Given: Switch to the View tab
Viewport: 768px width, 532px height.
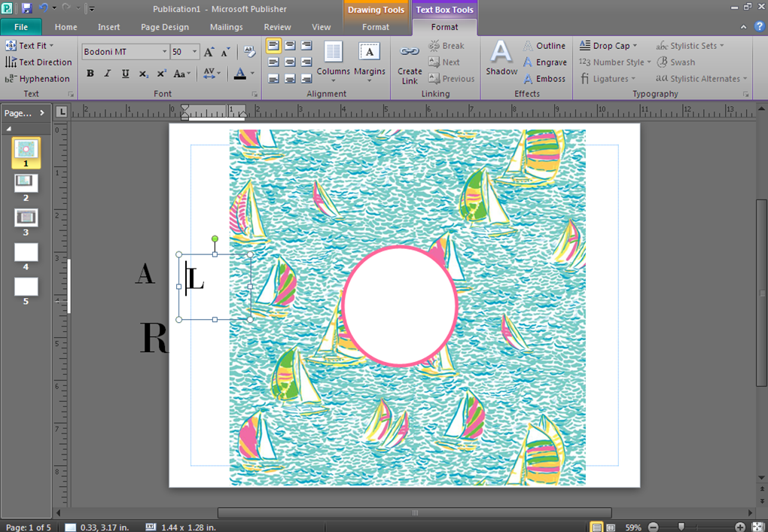Looking at the screenshot, I should click(x=322, y=27).
